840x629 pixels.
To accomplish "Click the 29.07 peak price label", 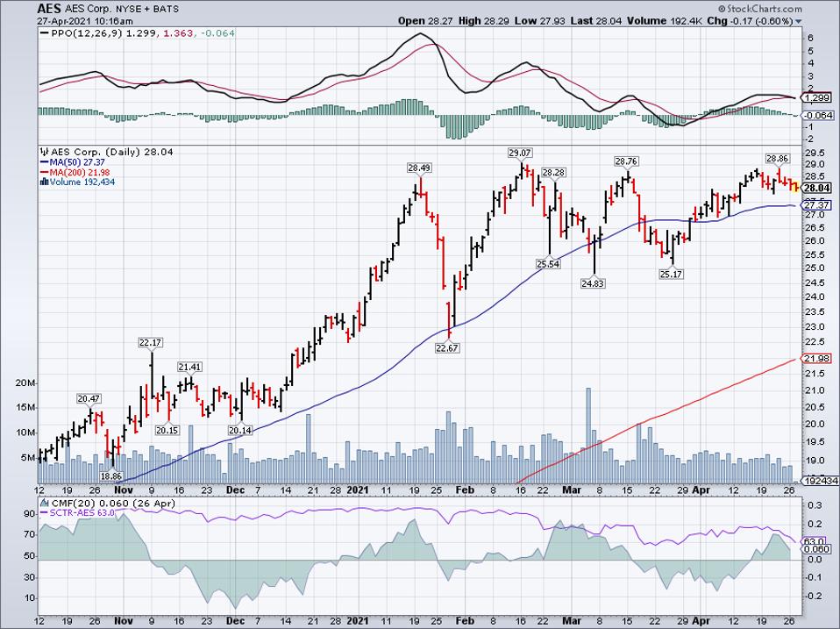I will (x=520, y=154).
